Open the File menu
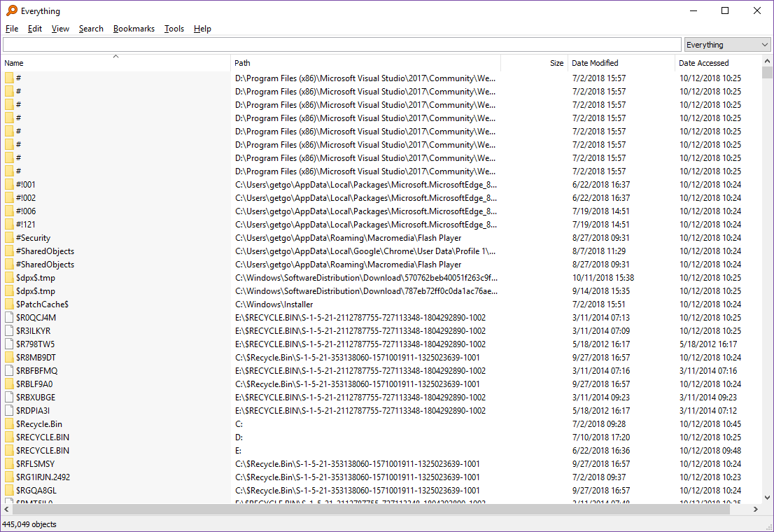The height and width of the screenshot is (532, 774). tap(12, 29)
